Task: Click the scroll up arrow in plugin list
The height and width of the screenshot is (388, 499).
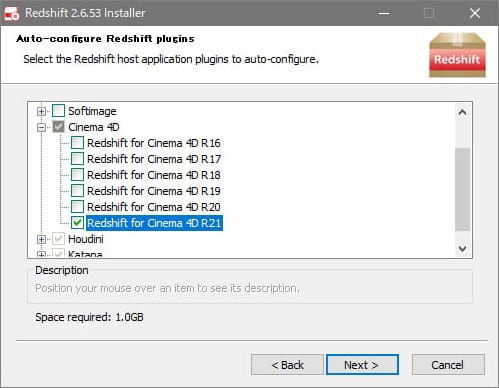Action: click(x=462, y=112)
